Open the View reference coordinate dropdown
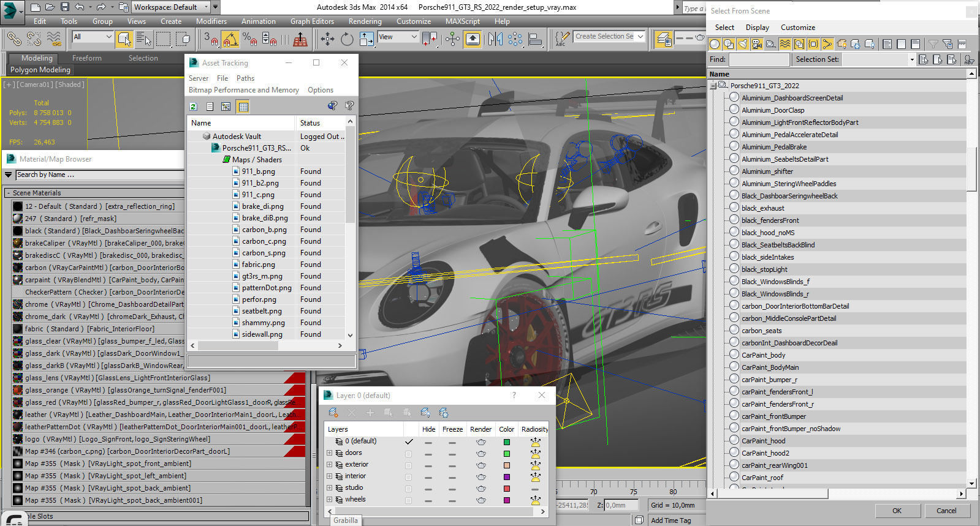The width and height of the screenshot is (980, 526). [x=398, y=37]
